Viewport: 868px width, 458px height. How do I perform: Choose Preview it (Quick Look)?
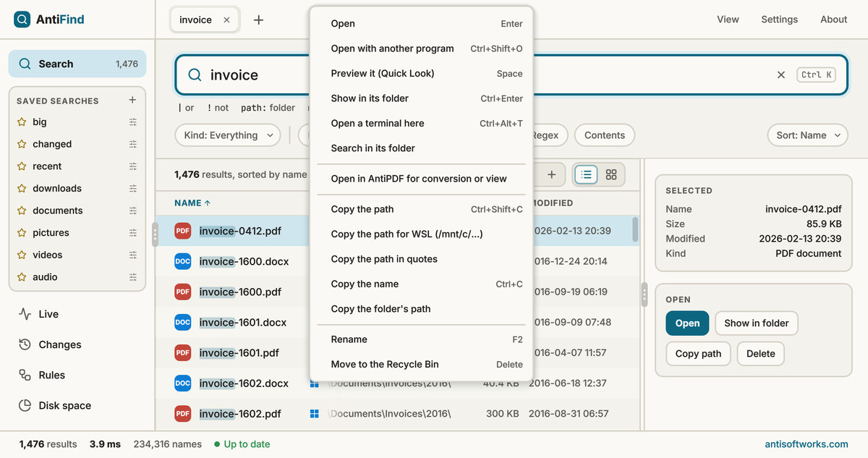click(x=421, y=73)
